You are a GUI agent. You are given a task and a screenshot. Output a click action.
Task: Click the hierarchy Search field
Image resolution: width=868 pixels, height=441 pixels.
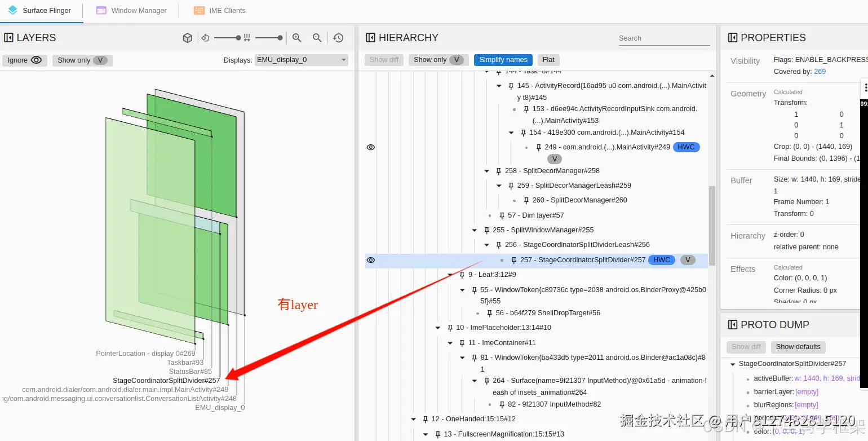(x=664, y=38)
